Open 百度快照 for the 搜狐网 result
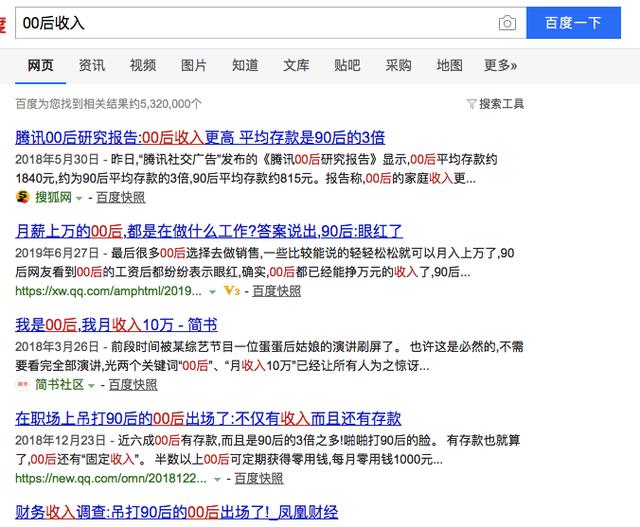Viewport: 640px width, 527px height. (121, 198)
